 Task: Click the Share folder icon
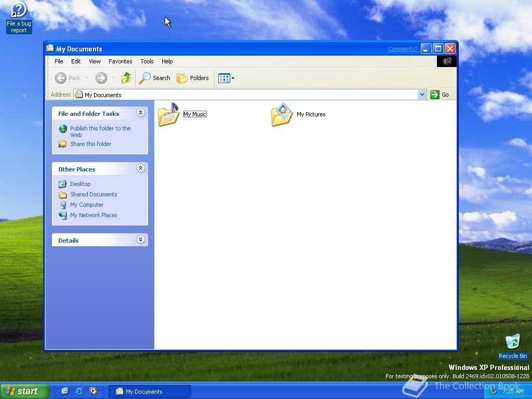[x=63, y=144]
